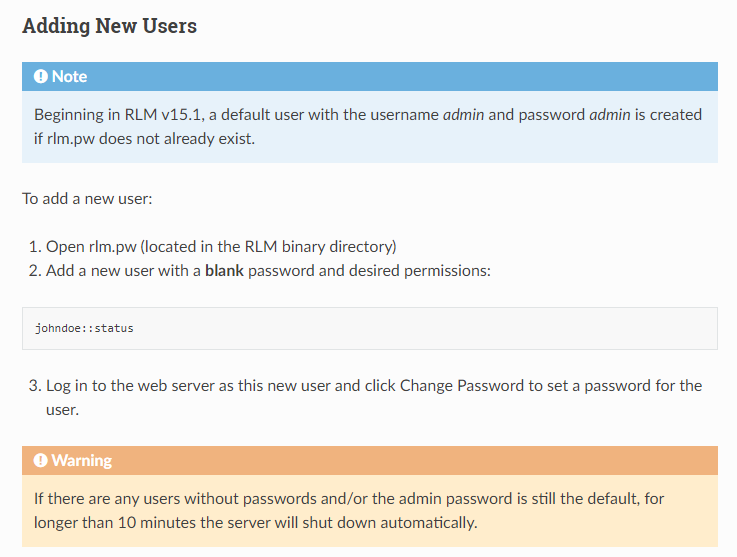Click the Warning exclamation icon
Screen dimensions: 737x557
(40, 460)
